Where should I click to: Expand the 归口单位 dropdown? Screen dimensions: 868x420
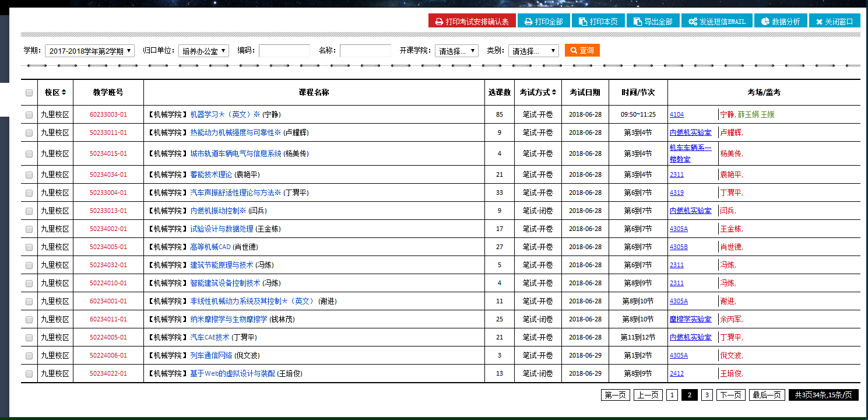[x=203, y=51]
